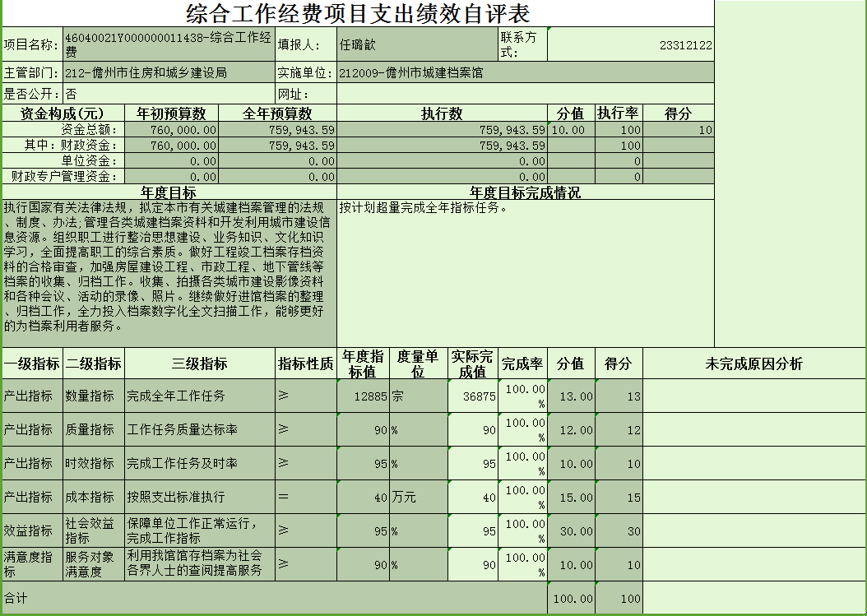Select the 资金总额 分值 cell 10.00
This screenshot has width=867, height=616.
tap(571, 130)
